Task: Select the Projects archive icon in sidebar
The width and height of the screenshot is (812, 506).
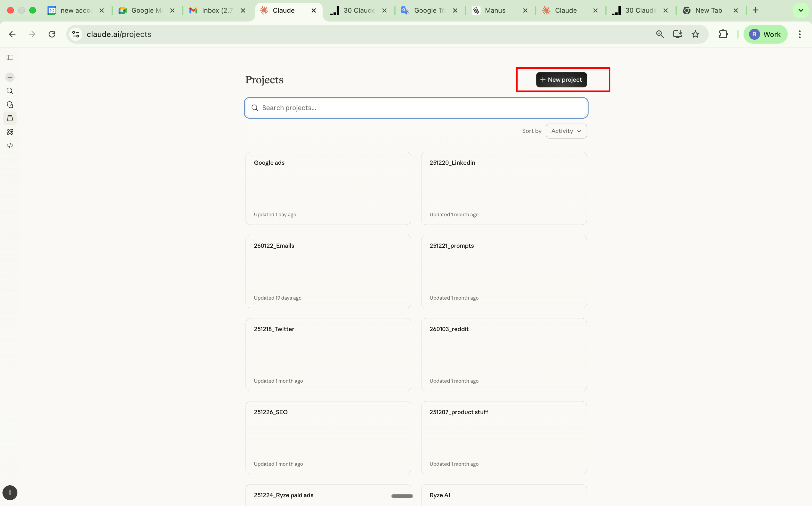Action: (x=10, y=118)
